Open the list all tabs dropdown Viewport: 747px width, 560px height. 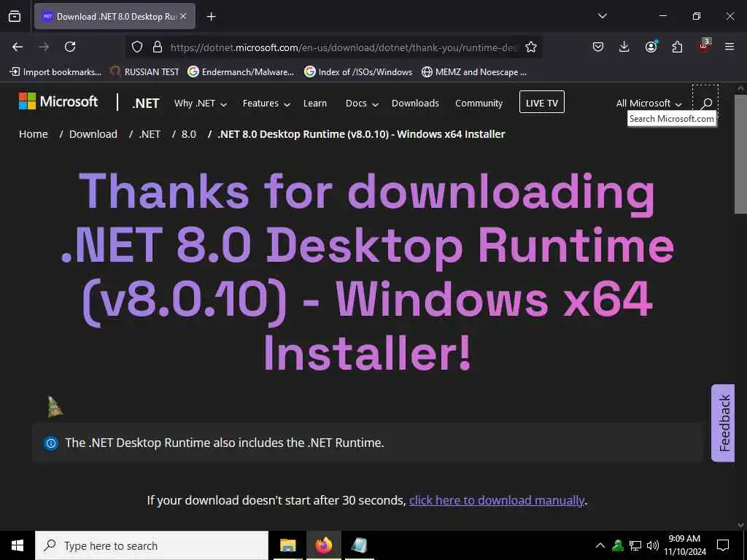coord(602,16)
